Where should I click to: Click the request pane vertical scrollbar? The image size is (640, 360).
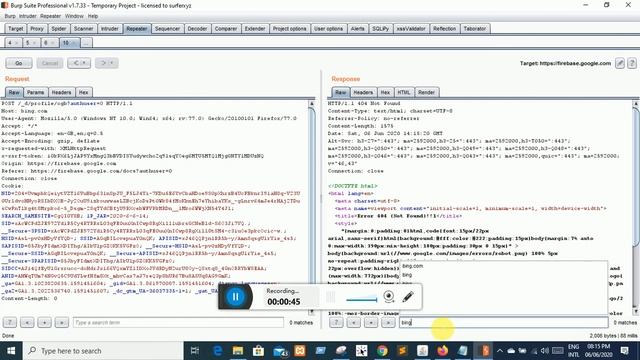coord(312,208)
